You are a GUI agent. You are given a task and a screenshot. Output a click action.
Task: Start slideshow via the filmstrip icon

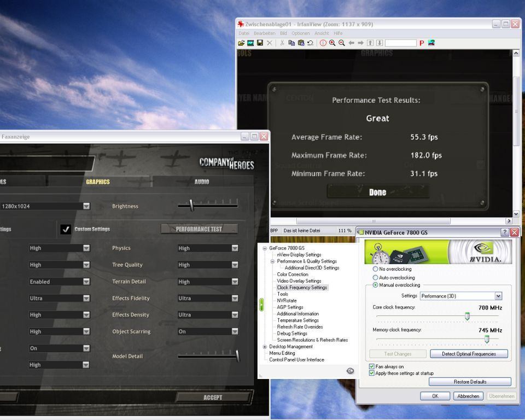point(250,43)
